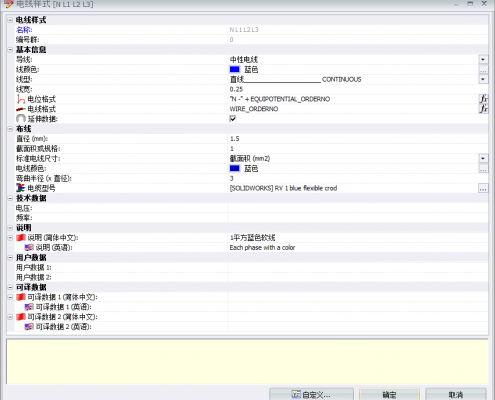Click ellipsis button for 线颜色 row
Image resolution: width=495 pixels, height=400 pixels.
point(483,69)
